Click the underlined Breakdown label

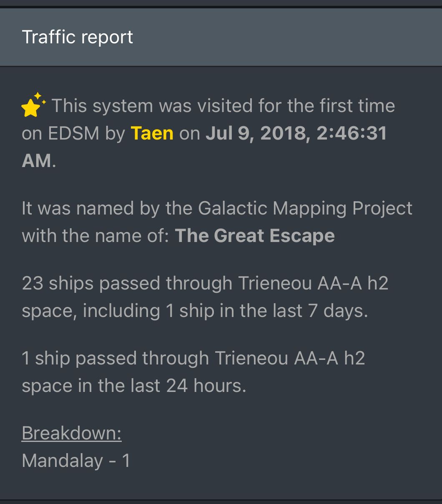(x=71, y=433)
